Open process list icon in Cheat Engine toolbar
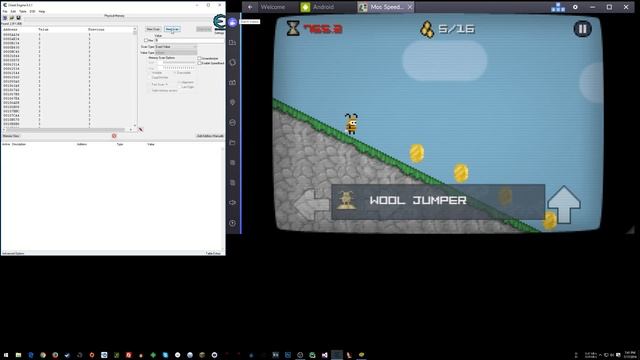Viewport: 640px width, 360px height. pyautogui.click(x=5, y=18)
